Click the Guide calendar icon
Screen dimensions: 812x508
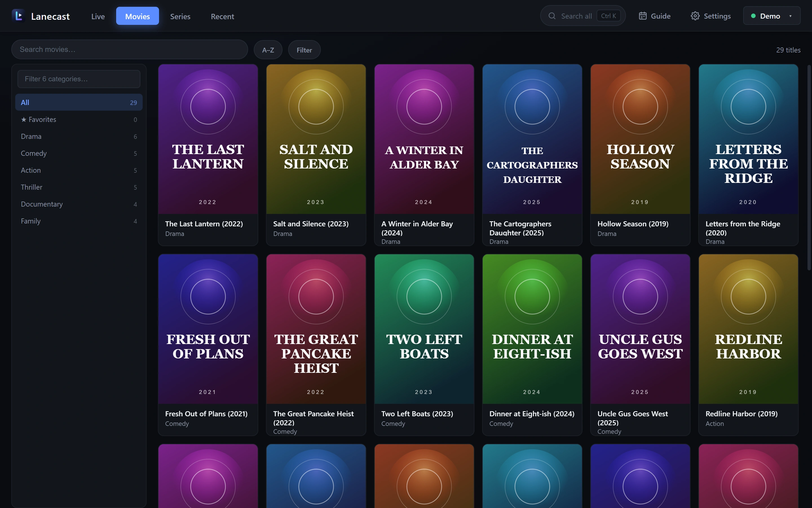click(643, 16)
